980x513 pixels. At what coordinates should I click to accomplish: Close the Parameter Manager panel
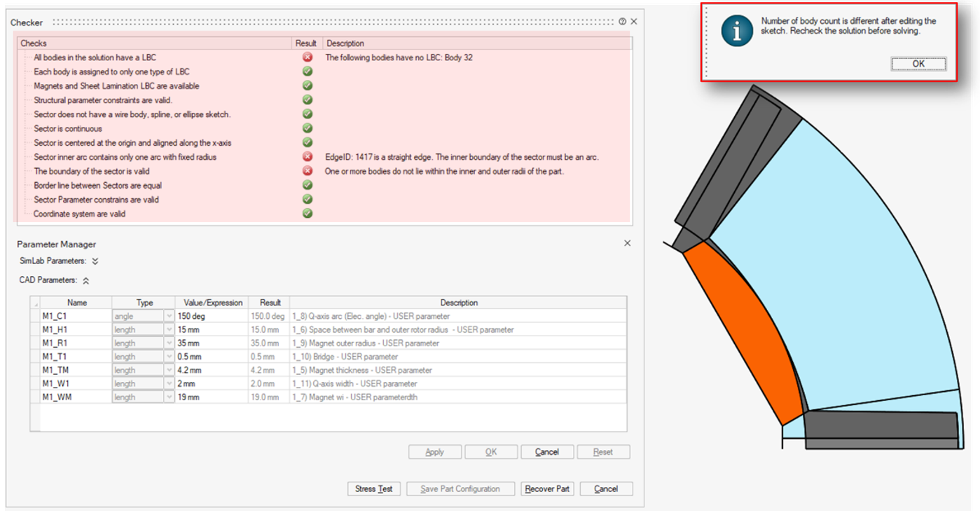[x=627, y=243]
